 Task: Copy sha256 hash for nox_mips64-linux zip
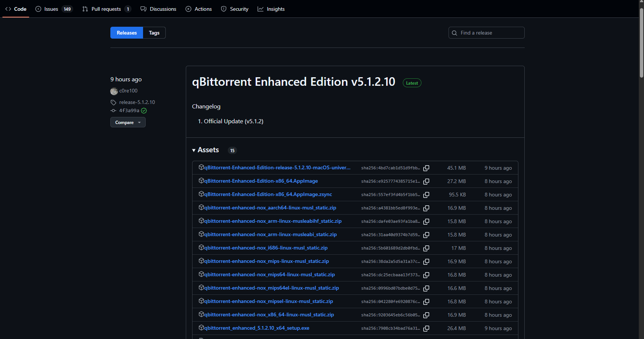click(426, 275)
